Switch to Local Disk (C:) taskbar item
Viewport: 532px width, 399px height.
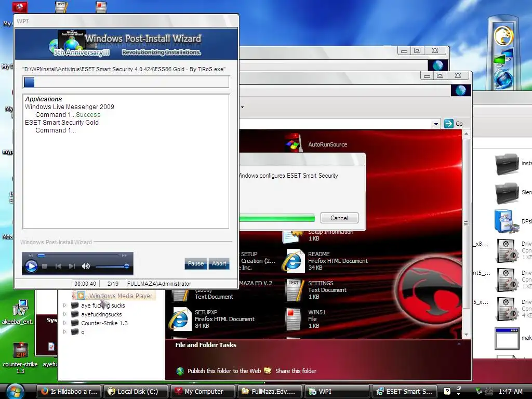point(136,392)
